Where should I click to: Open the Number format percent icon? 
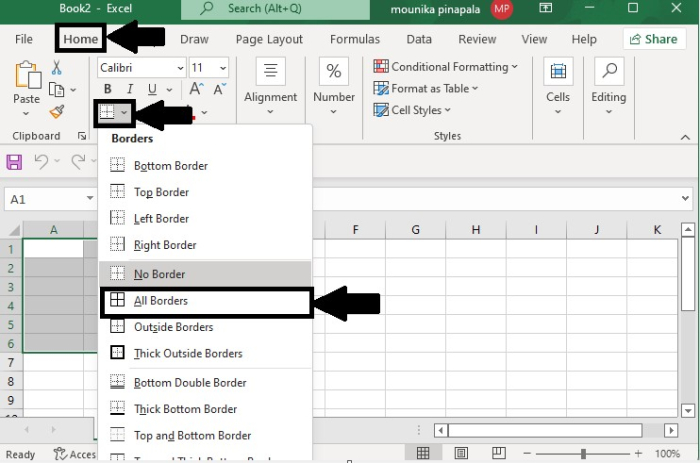point(334,71)
